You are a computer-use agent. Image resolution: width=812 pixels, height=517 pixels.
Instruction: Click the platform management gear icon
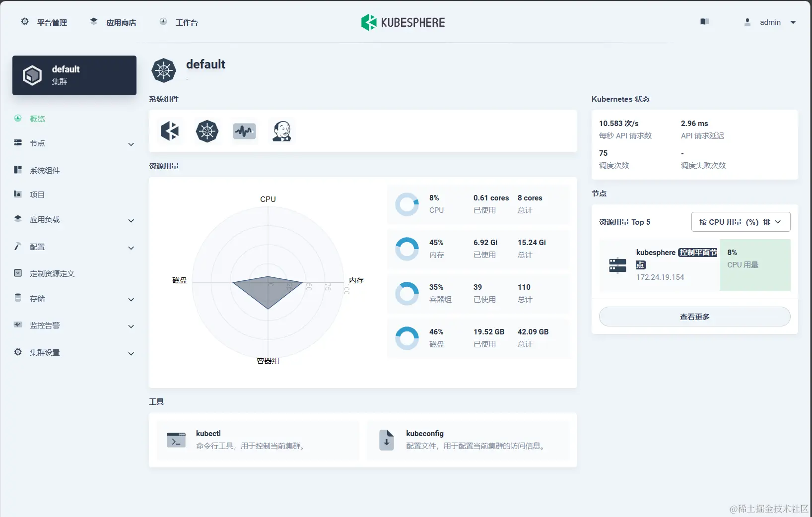pyautogui.click(x=25, y=22)
